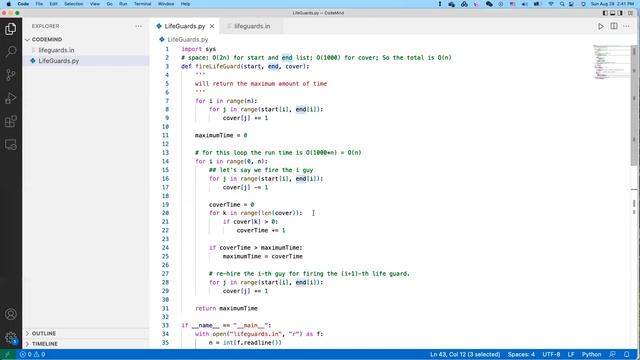640x360 pixels.
Task: Open the Terminal menu
Action: click(x=142, y=4)
